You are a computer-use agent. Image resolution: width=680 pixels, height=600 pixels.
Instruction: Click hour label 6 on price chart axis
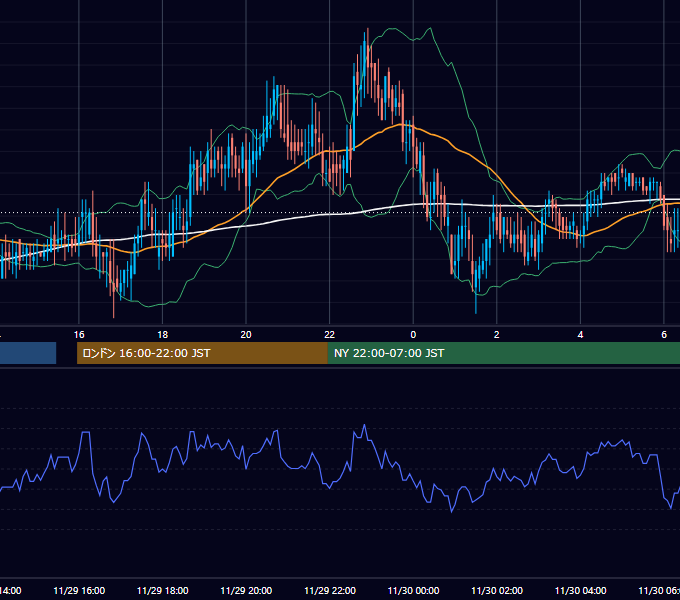pos(664,334)
